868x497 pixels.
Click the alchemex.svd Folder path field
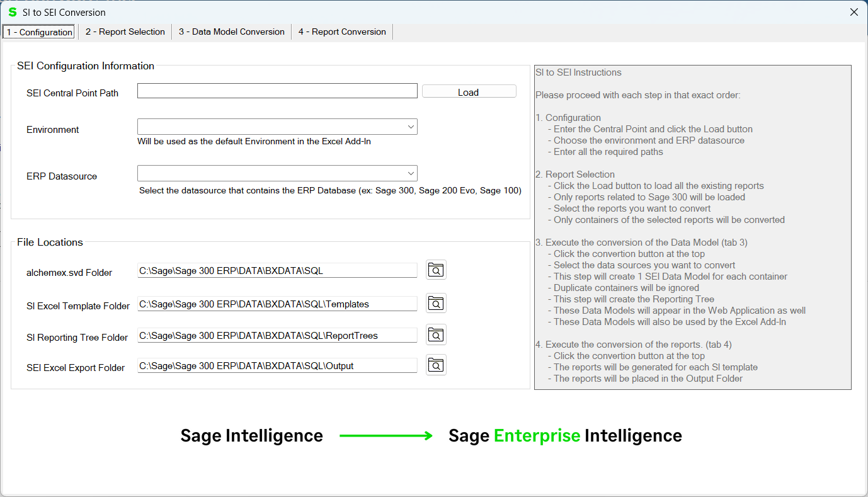coord(277,270)
